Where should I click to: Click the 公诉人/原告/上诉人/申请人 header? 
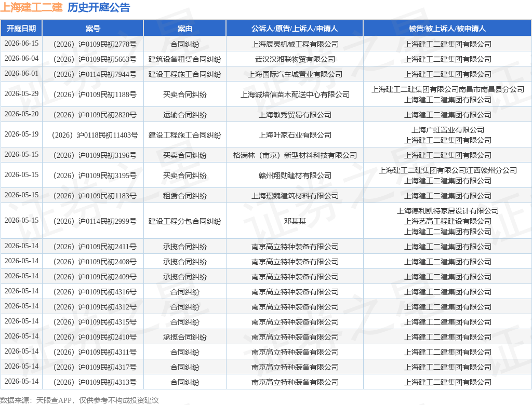[x=295, y=29]
